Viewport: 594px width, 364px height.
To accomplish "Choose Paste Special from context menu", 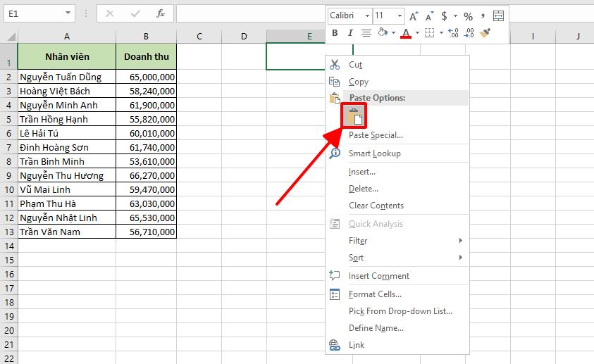I will pyautogui.click(x=376, y=135).
